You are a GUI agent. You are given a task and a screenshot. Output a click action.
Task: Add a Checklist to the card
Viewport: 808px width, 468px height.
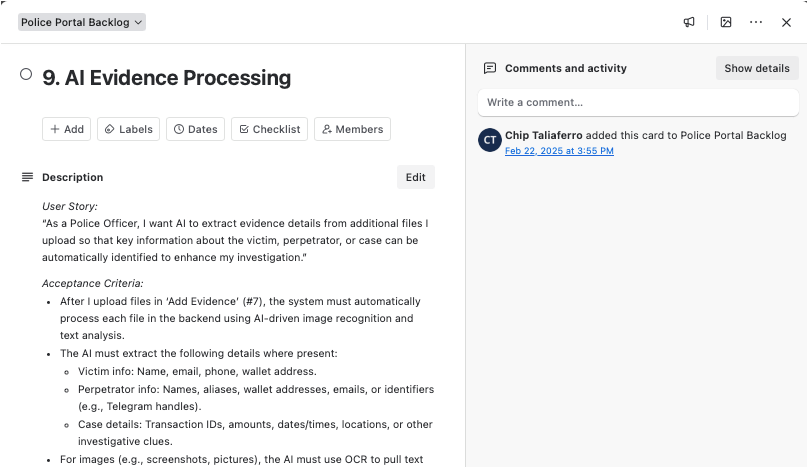(269, 129)
